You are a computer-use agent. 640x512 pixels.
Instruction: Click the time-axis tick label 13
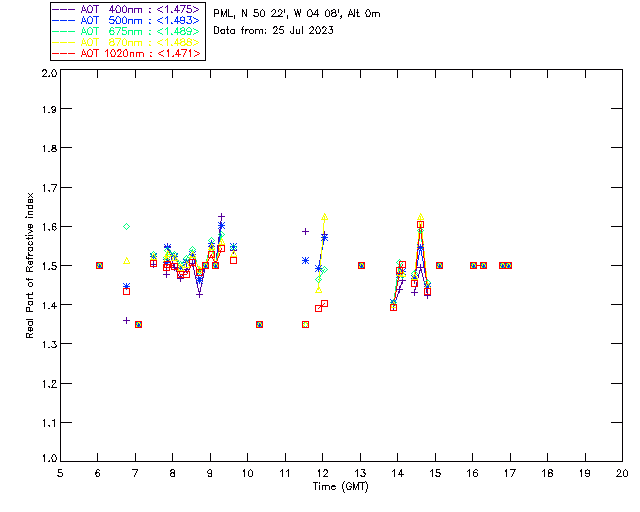click(x=360, y=473)
